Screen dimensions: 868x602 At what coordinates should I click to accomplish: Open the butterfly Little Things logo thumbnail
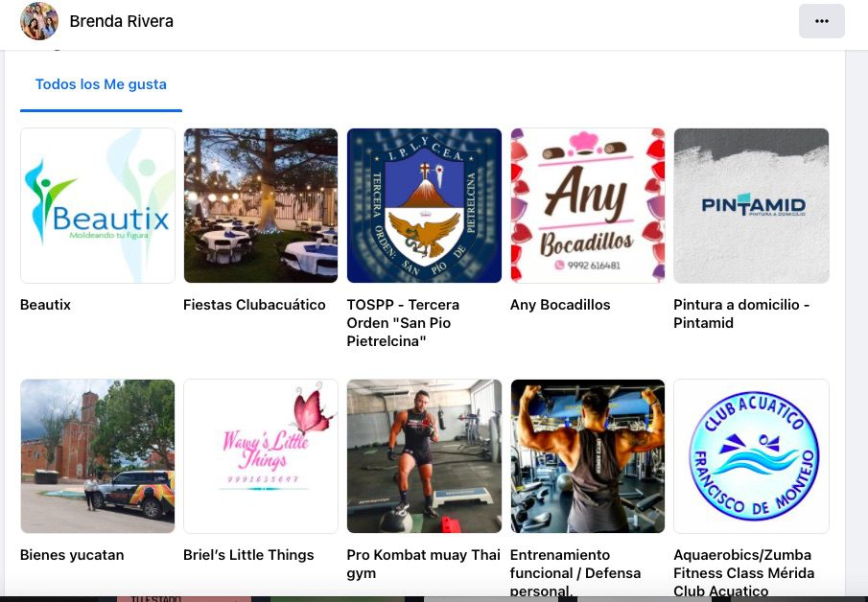click(261, 456)
